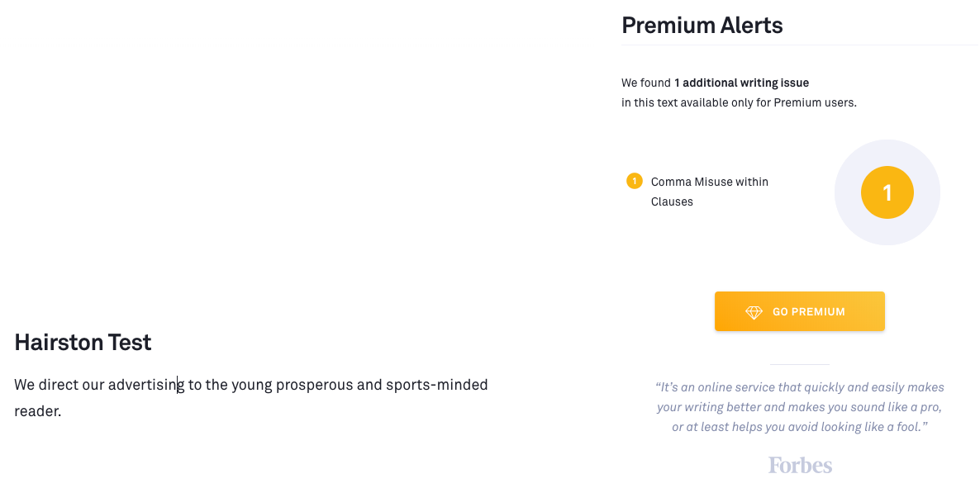Click the word "sports-minded" in the sentence

436,385
